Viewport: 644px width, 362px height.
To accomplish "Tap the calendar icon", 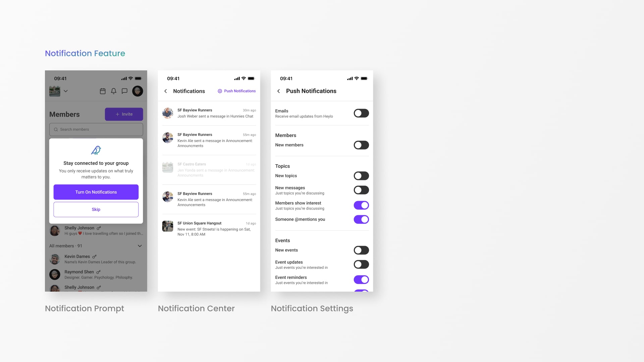I will click(102, 92).
